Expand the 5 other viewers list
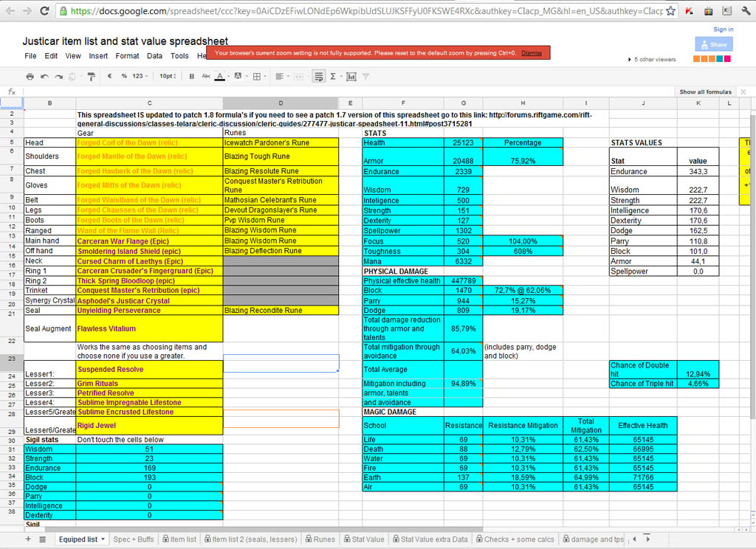Screen dimensions: 756x549 [652, 59]
